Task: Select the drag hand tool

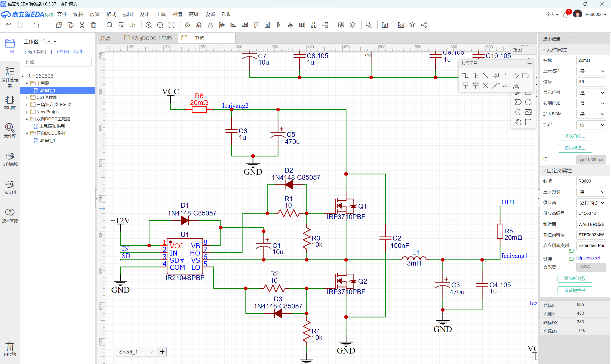Action: click(x=518, y=122)
